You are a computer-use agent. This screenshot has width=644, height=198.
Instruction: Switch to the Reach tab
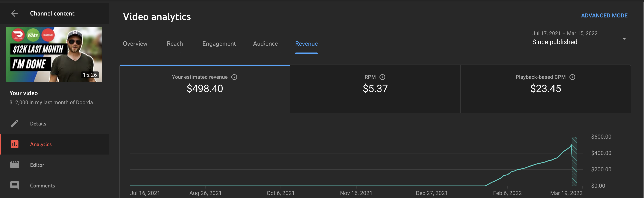tap(175, 44)
